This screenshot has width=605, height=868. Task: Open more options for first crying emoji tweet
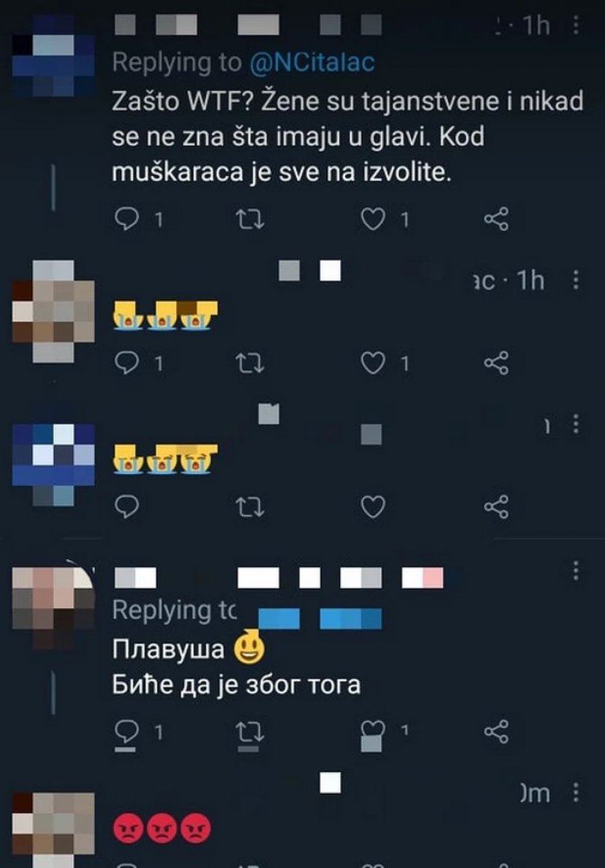point(576,280)
